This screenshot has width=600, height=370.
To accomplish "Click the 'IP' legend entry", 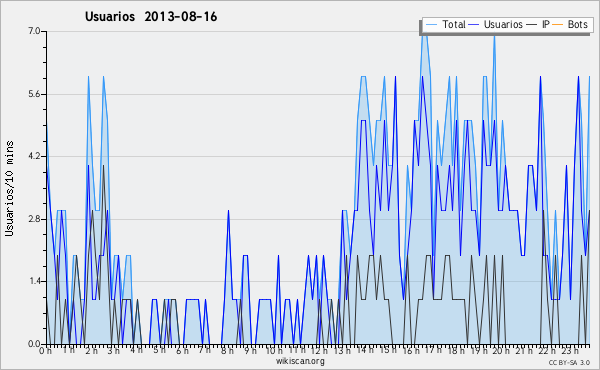I will pyautogui.click(x=546, y=24).
